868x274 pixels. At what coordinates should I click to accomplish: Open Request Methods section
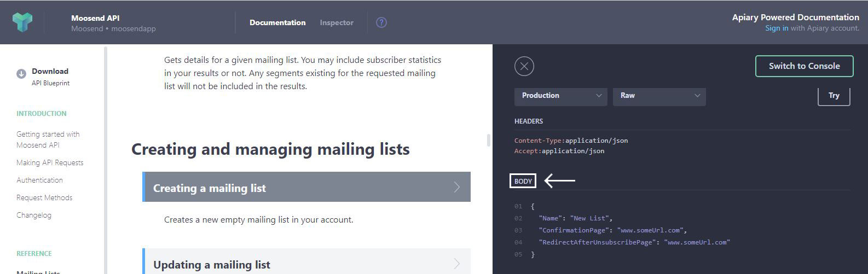click(44, 197)
